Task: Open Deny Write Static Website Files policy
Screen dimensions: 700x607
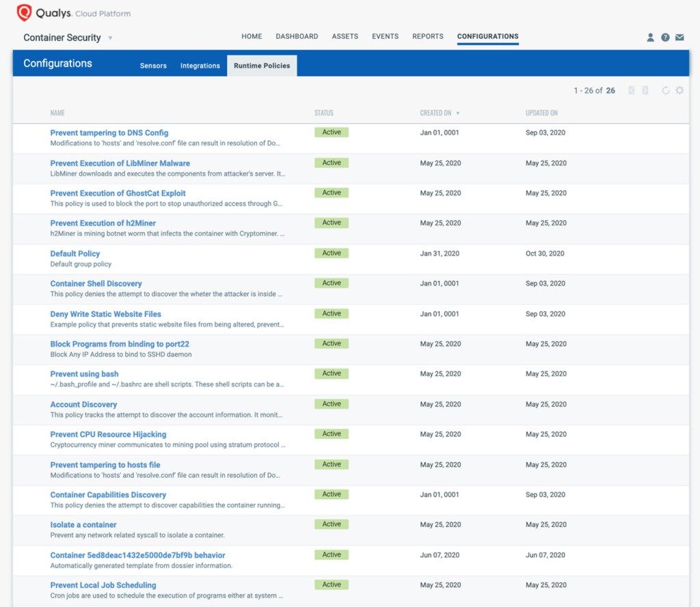Action: [x=106, y=314]
